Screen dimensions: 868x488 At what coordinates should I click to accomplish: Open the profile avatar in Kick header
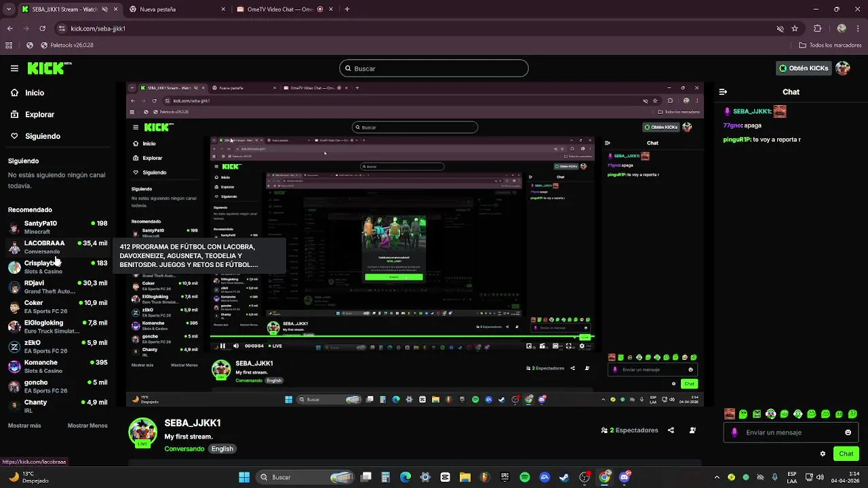click(843, 68)
